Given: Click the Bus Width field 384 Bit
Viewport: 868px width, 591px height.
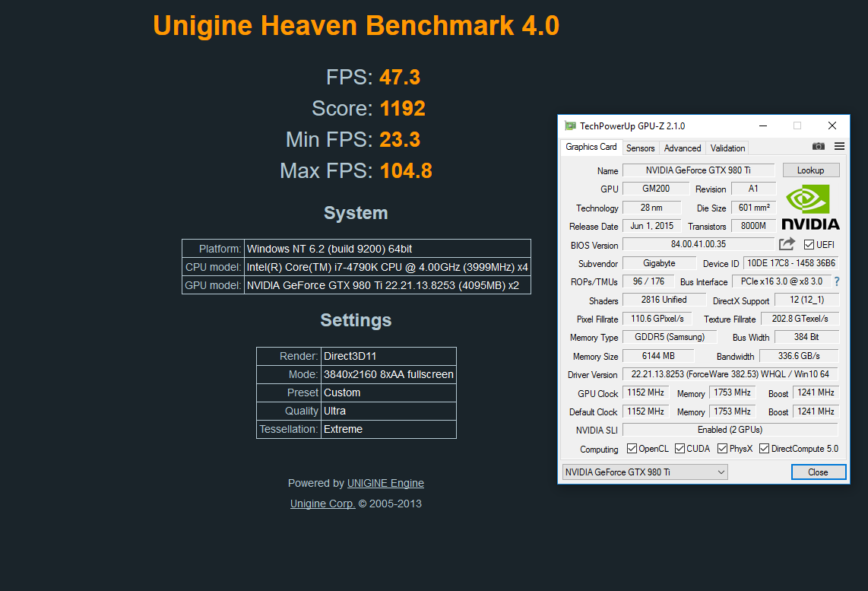Looking at the screenshot, I should pyautogui.click(x=806, y=337).
